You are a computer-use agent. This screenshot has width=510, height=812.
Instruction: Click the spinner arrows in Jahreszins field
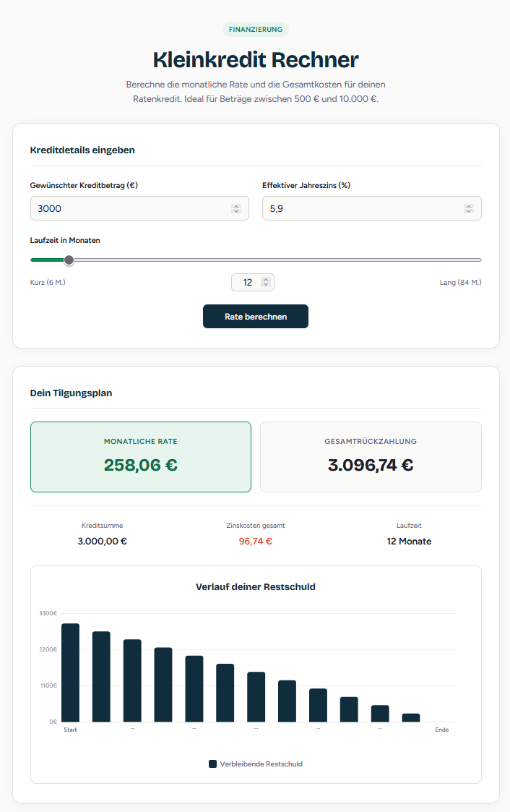click(469, 209)
